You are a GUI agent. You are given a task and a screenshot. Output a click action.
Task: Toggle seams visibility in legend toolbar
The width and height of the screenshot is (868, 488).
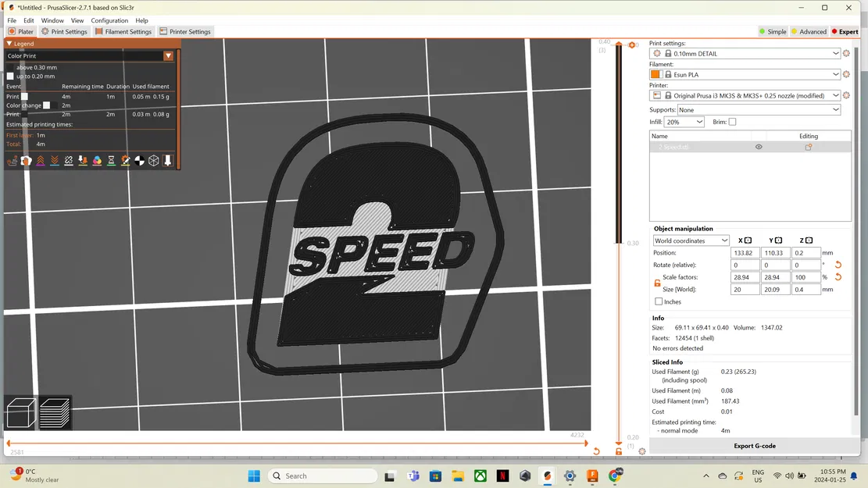coord(69,160)
